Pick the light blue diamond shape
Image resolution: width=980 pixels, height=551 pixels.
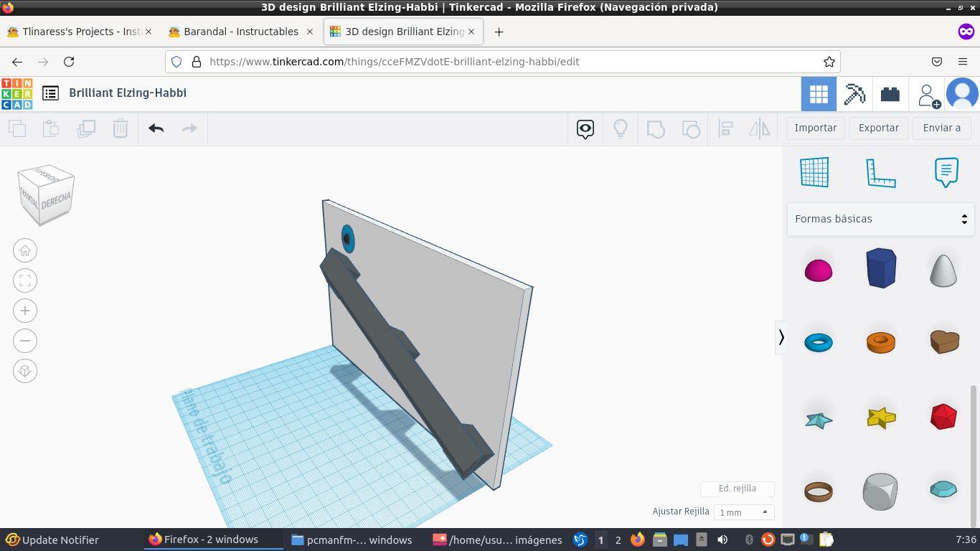click(943, 489)
